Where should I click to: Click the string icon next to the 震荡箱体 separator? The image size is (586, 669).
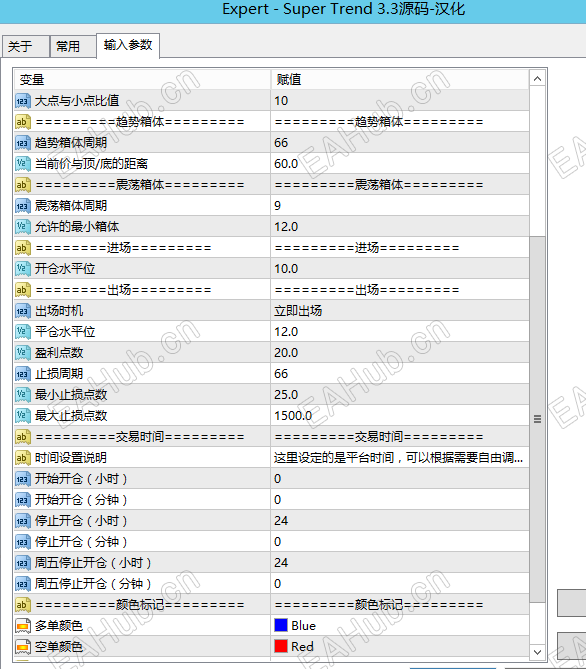tap(23, 185)
